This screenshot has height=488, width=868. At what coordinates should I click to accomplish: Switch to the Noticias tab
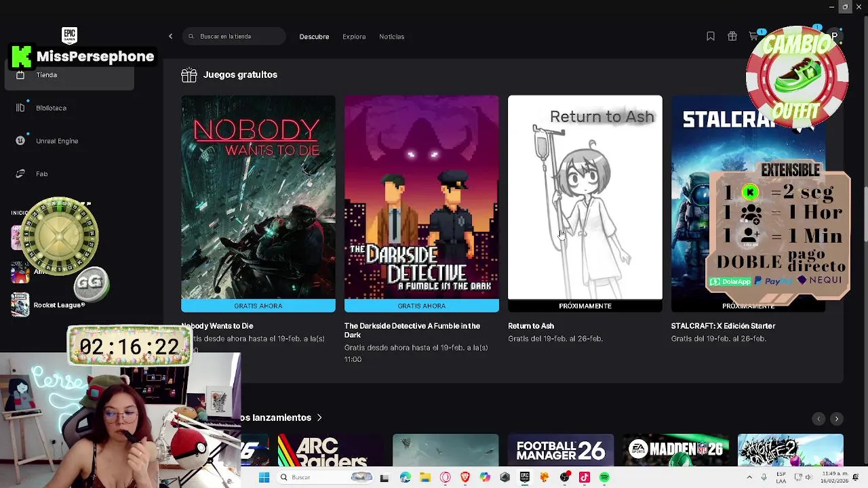[391, 37]
